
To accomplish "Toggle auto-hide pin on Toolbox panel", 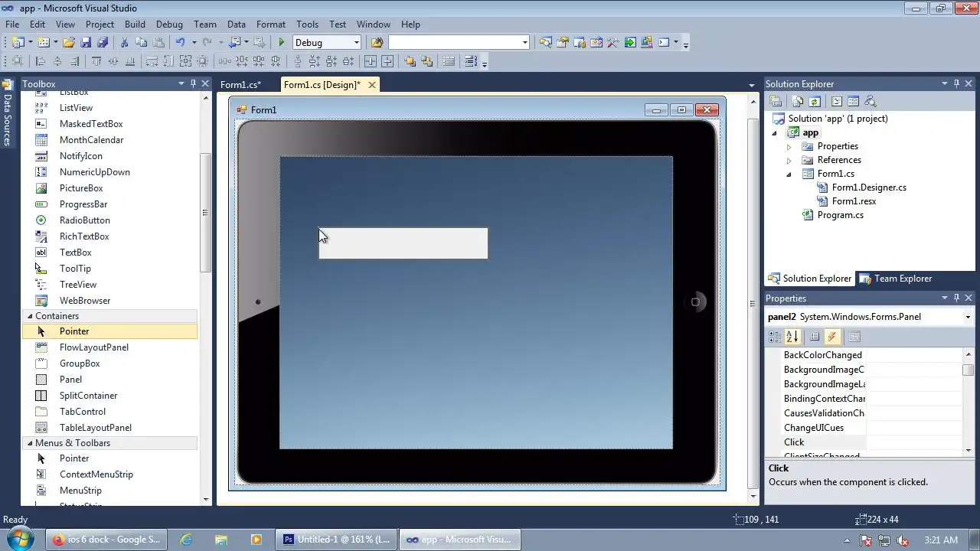I will click(193, 83).
